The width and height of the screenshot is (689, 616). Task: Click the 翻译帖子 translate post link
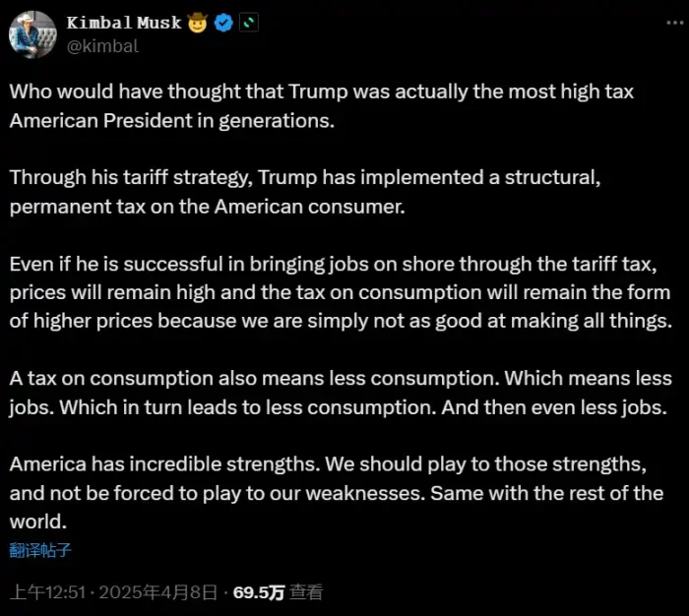click(x=40, y=550)
